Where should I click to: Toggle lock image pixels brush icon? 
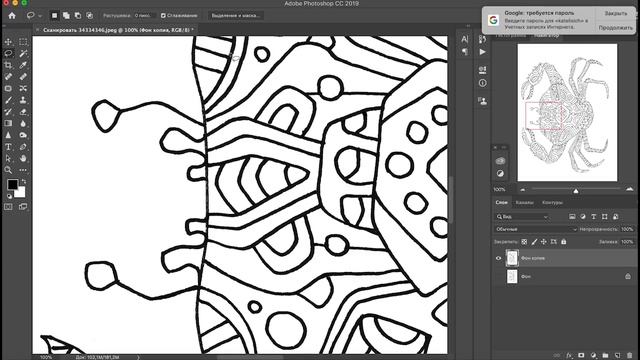534,242
